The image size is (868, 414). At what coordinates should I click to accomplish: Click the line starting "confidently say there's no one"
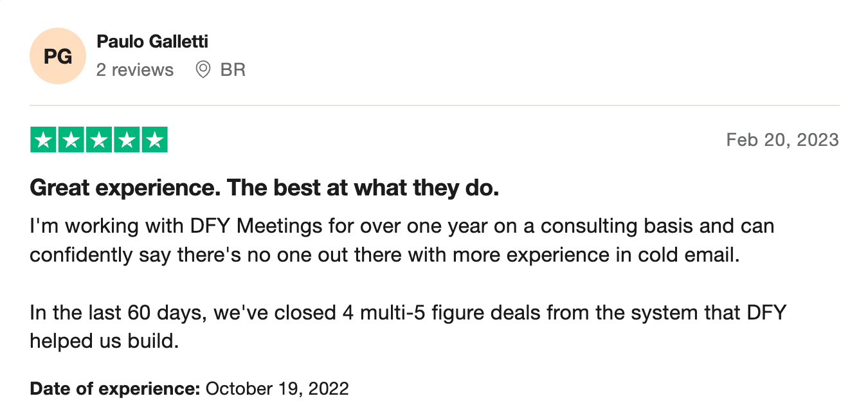point(384,255)
